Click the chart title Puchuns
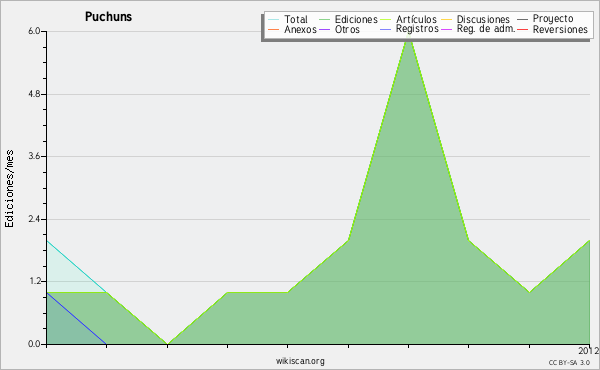Image resolution: width=600 pixels, height=370 pixels. (x=108, y=17)
